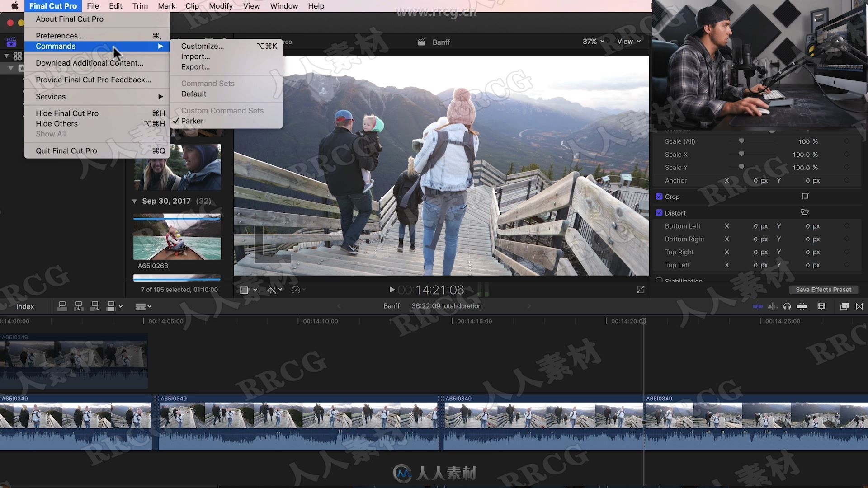Click the Insert clip edit icon
This screenshot has width=868, height=488.
(x=79, y=306)
